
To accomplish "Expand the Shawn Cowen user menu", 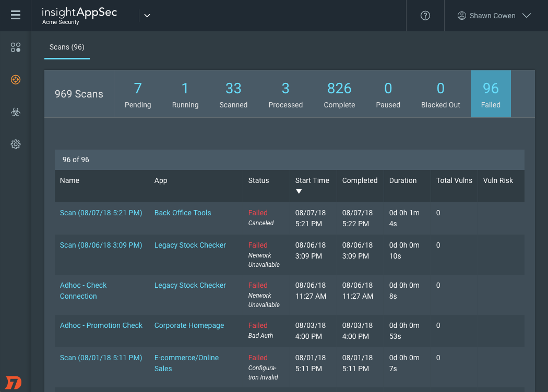I will (527, 16).
